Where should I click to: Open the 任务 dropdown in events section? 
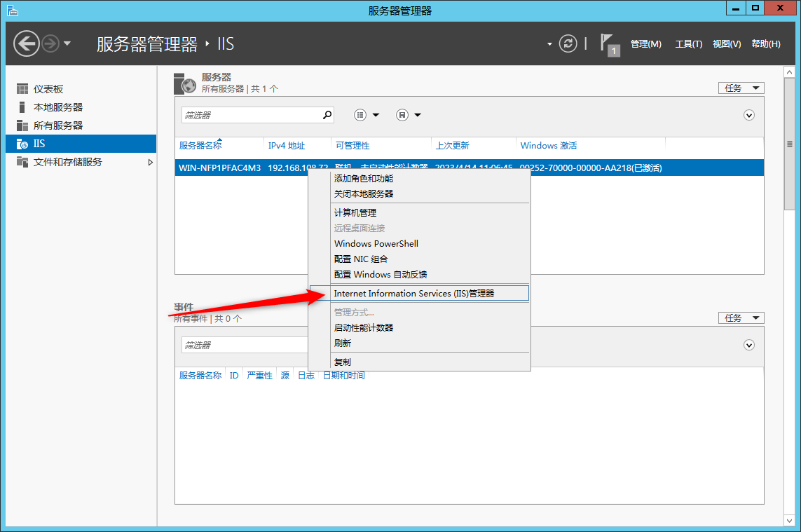(741, 318)
